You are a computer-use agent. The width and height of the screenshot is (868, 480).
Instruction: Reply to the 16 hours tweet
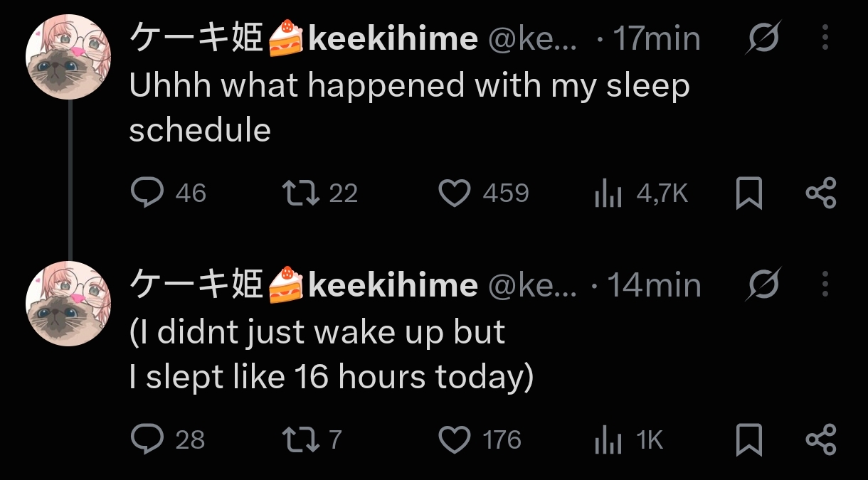click(147, 439)
